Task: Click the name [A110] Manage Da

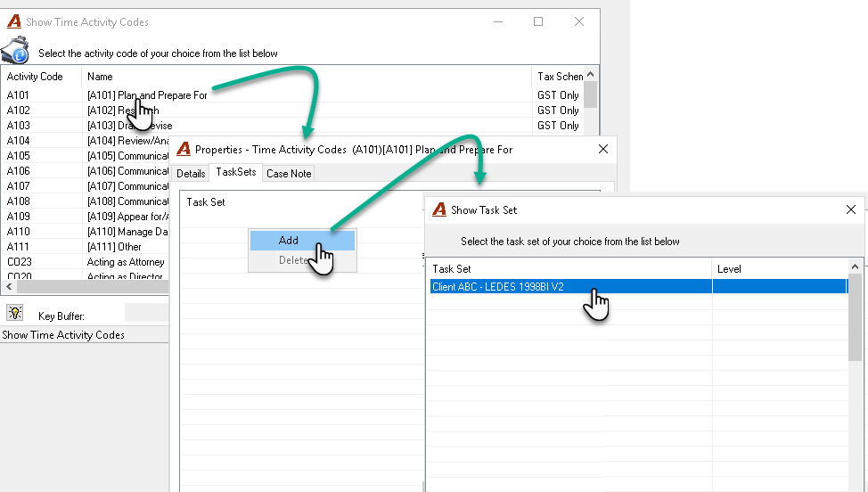Action: coord(127,232)
